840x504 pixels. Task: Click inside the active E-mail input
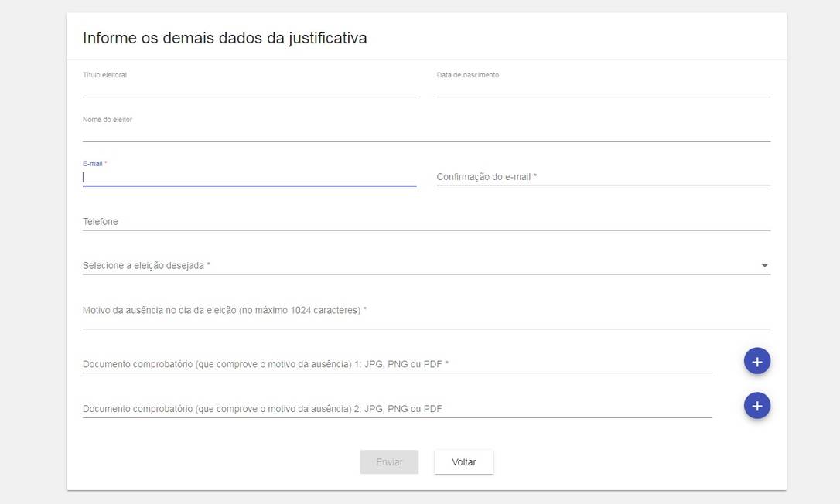[249, 177]
